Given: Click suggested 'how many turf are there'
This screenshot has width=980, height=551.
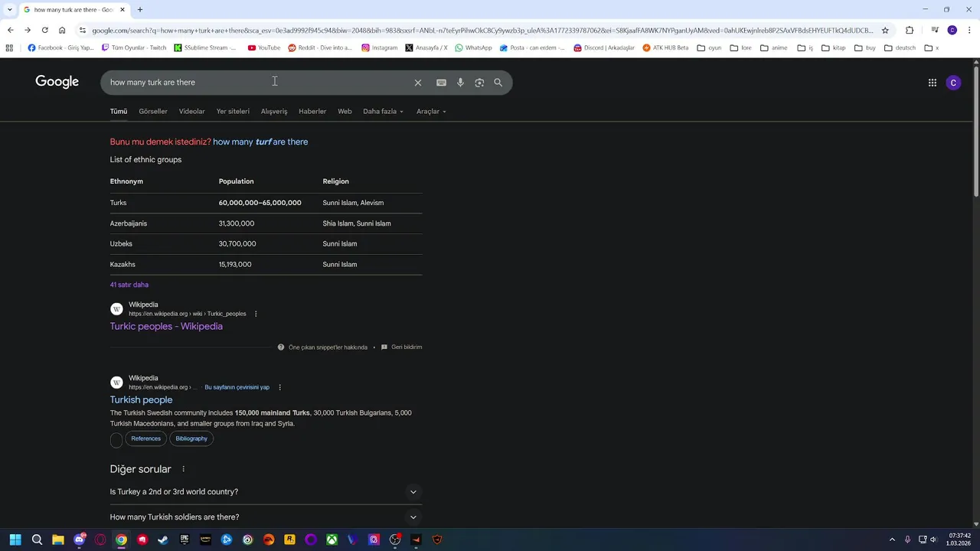Looking at the screenshot, I should [260, 142].
